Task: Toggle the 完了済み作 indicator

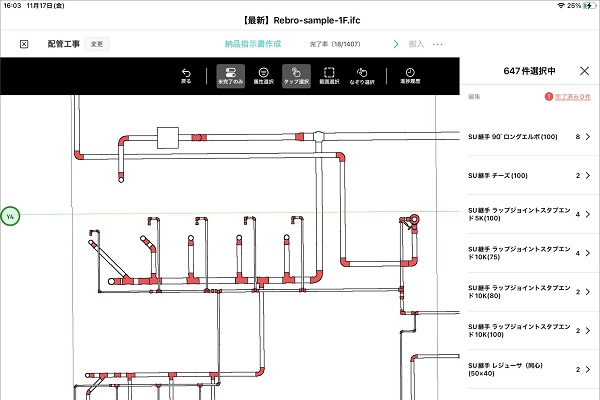Action: click(566, 96)
